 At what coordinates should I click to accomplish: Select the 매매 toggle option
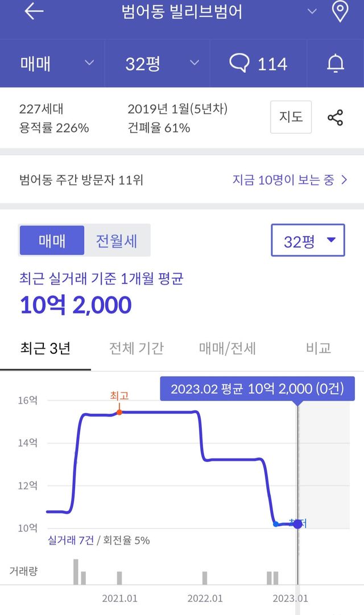(52, 241)
